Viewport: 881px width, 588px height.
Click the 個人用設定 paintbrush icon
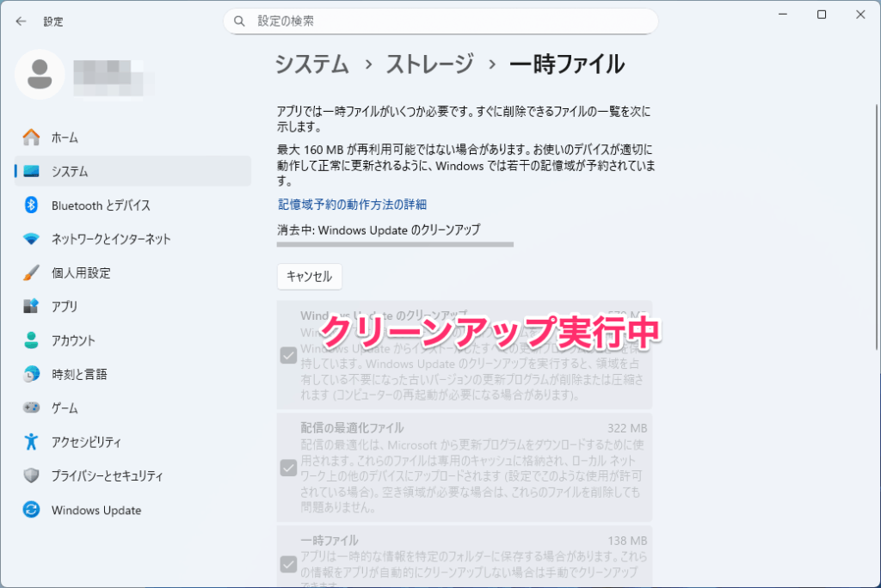point(32,273)
